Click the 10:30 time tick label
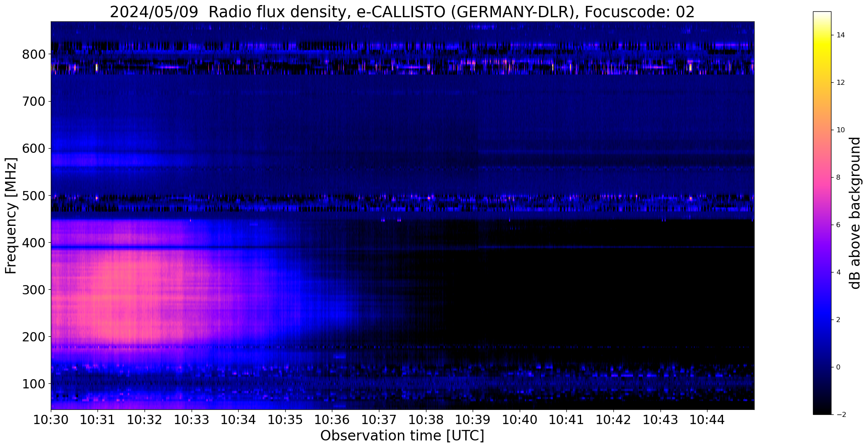This screenshot has height=448, width=868. point(51,420)
